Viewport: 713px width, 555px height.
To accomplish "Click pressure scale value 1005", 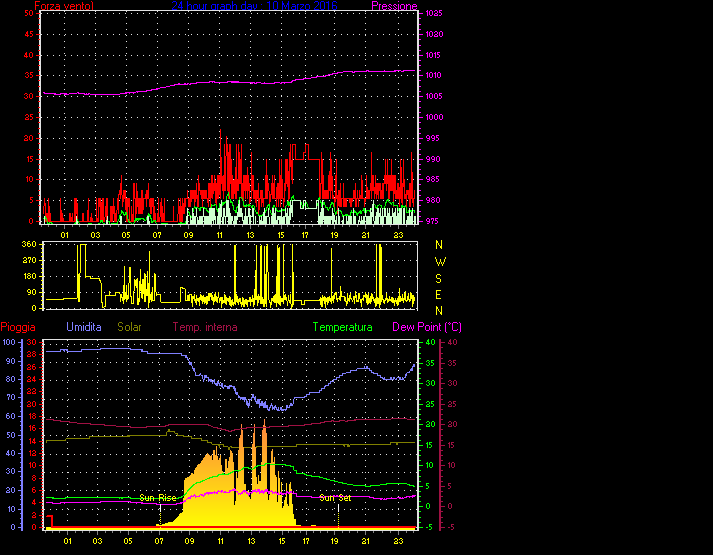I will tap(434, 96).
